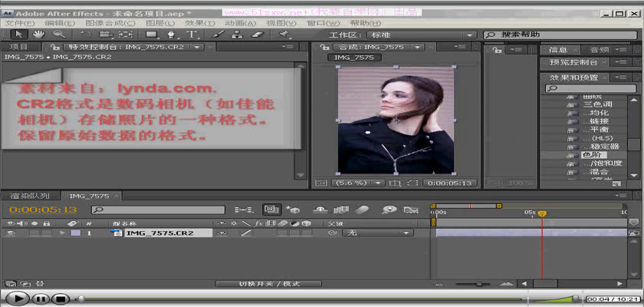644x307 pixels.
Task: Toggle the lock on the empty middle panel
Action: [497, 50]
